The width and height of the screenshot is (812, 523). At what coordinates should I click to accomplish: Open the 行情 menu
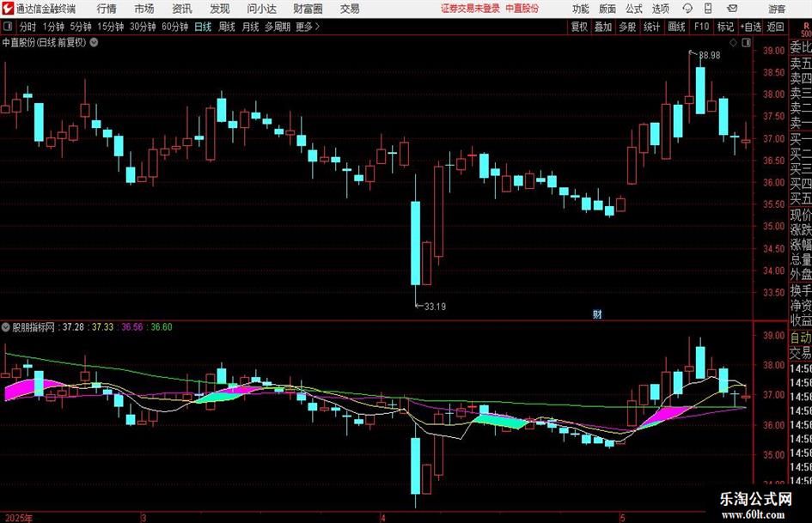pyautogui.click(x=107, y=9)
